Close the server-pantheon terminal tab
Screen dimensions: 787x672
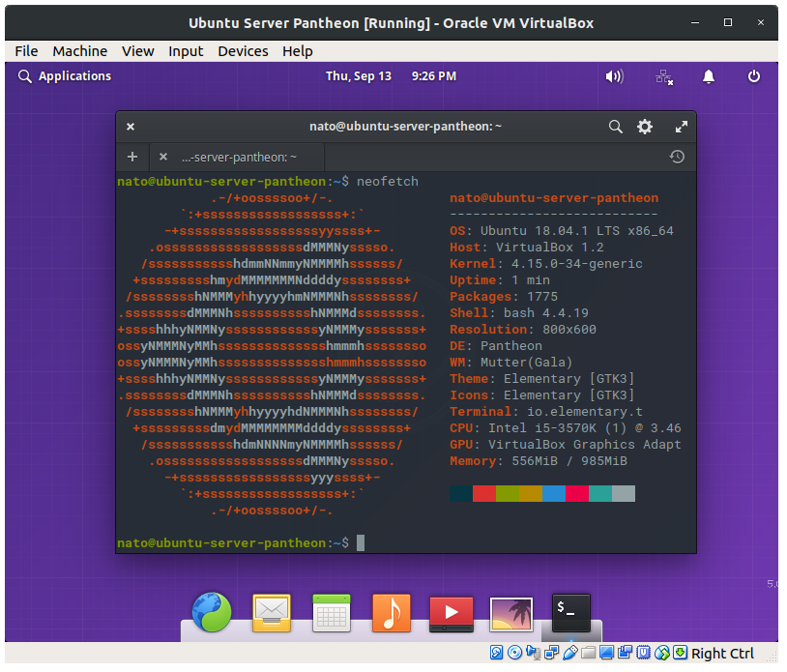[163, 157]
